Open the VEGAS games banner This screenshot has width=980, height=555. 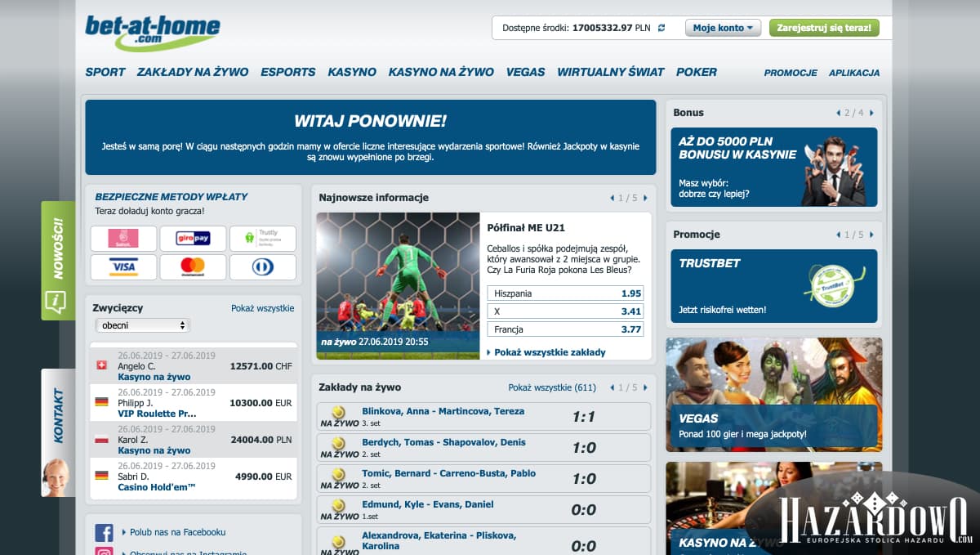pyautogui.click(x=774, y=395)
